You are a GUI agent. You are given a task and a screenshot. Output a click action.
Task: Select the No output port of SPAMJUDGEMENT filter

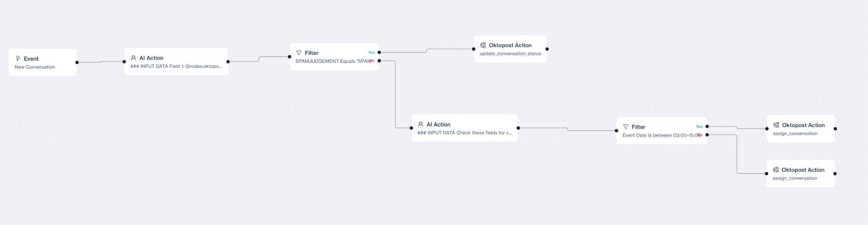click(379, 61)
